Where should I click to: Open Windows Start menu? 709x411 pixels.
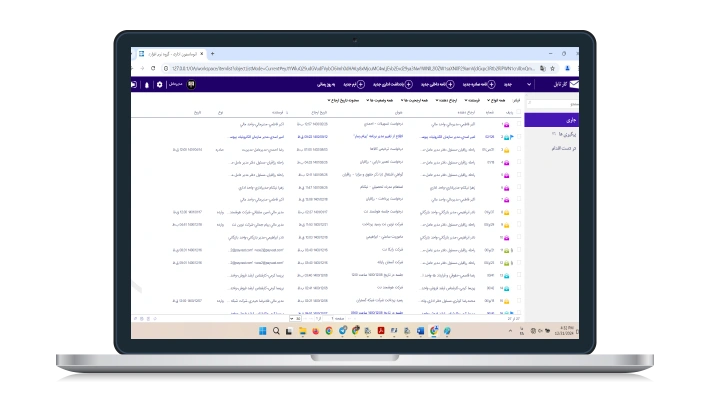pos(262,331)
